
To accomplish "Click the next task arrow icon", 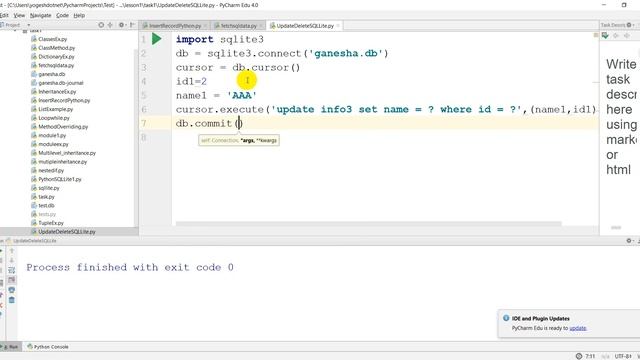I will point(627,36).
